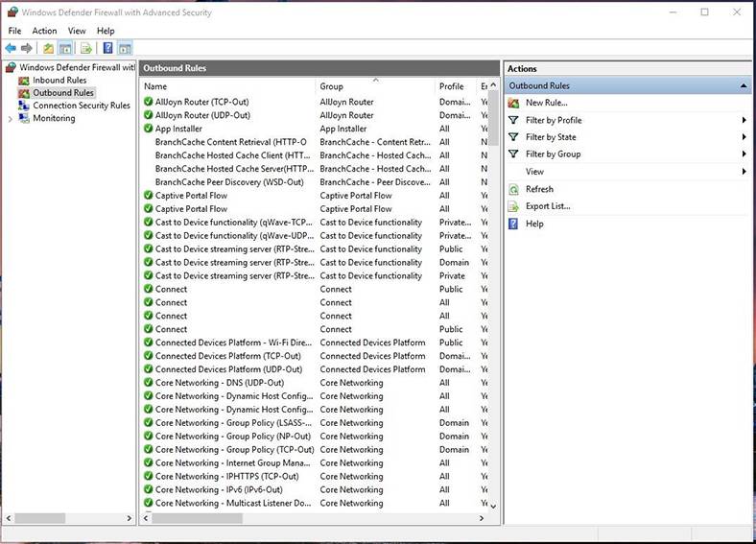Select Inbound Rules in the tree

point(59,80)
